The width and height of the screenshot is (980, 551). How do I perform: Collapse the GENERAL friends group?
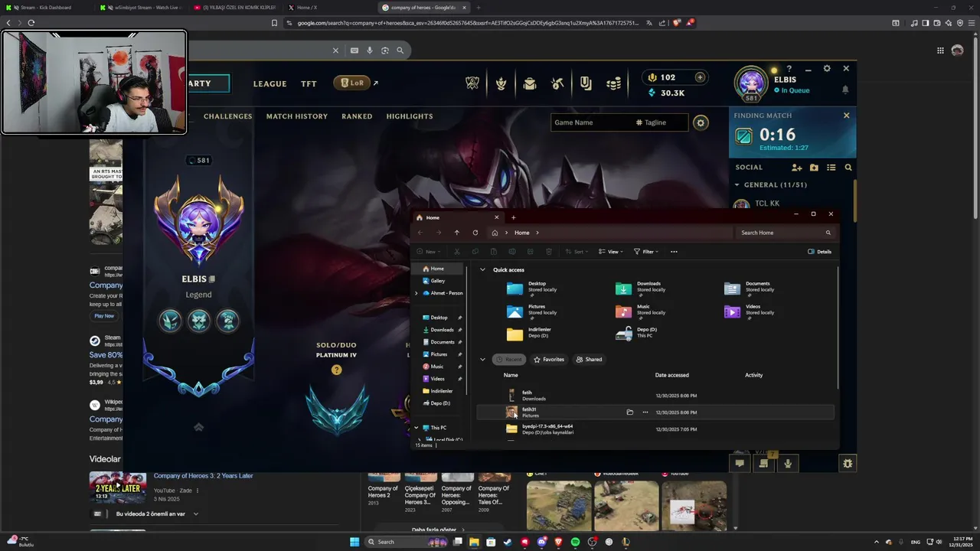click(x=737, y=184)
